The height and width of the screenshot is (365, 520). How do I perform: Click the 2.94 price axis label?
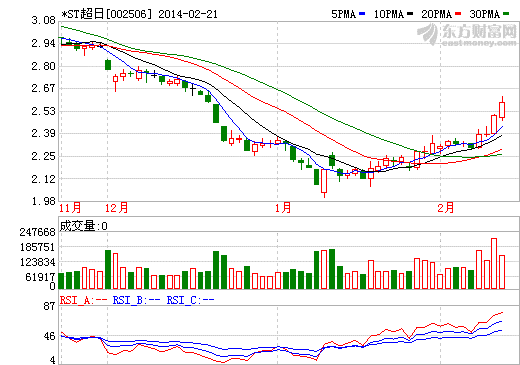click(x=43, y=43)
